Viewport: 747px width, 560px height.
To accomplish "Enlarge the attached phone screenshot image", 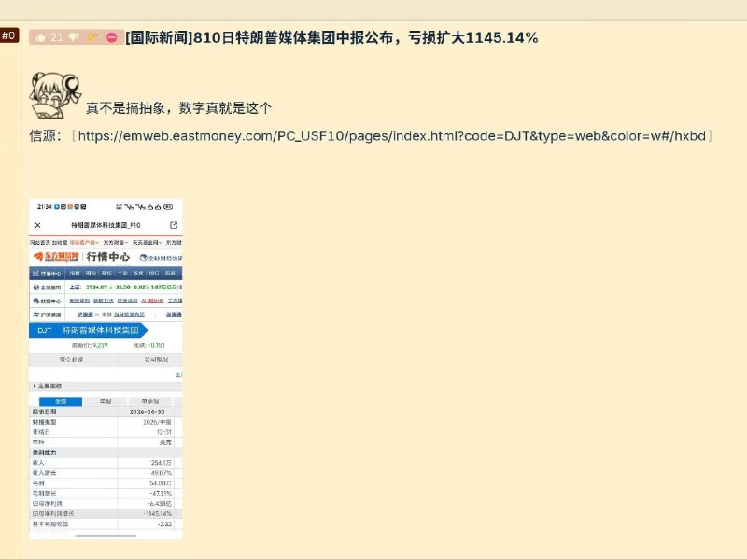I will point(106,369).
